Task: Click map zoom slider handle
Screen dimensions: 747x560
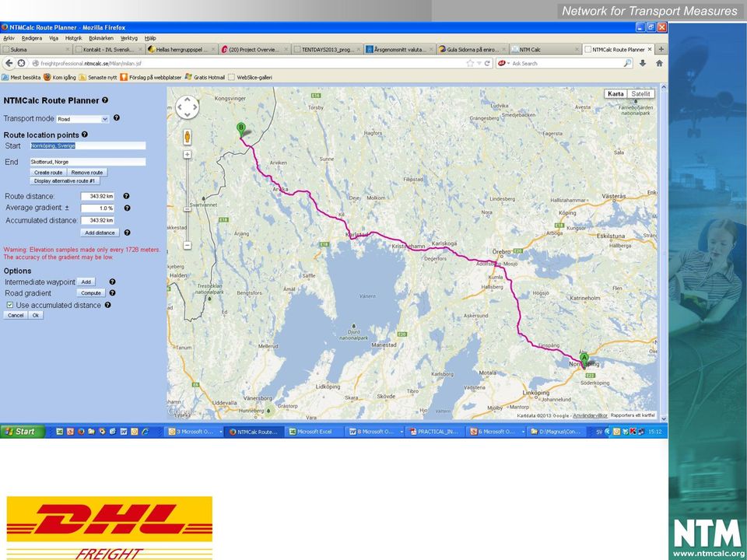Action: [188, 209]
